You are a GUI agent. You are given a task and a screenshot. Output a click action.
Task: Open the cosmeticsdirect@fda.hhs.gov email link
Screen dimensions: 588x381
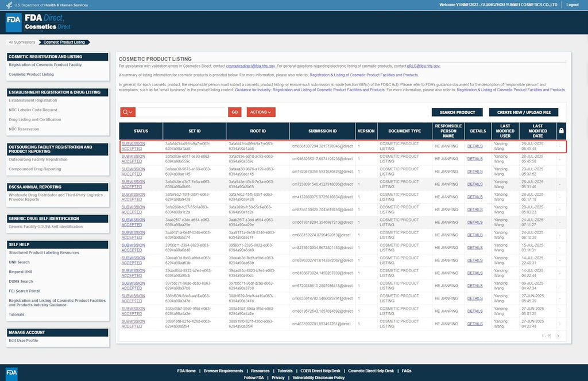click(250, 66)
